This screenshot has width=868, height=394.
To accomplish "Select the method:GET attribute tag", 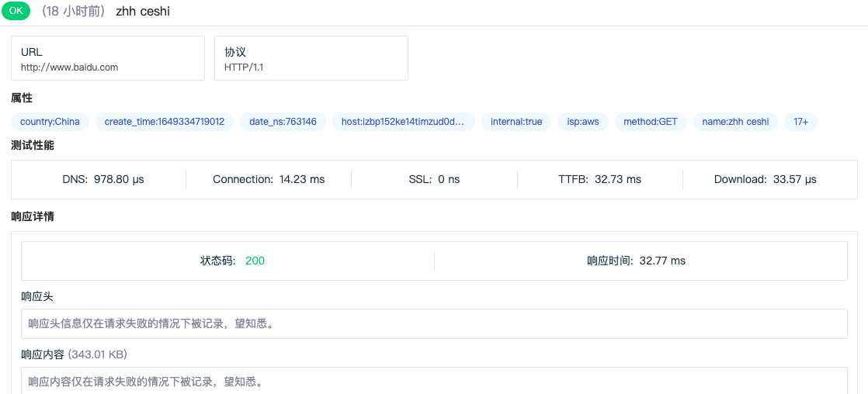I will tap(651, 122).
